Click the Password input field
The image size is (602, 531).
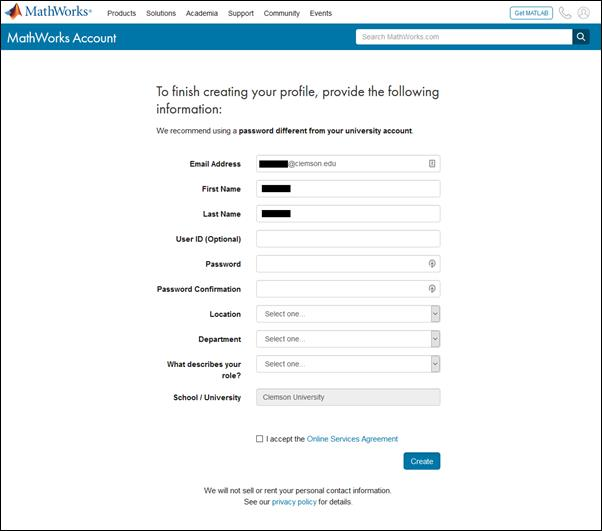[x=348, y=264]
